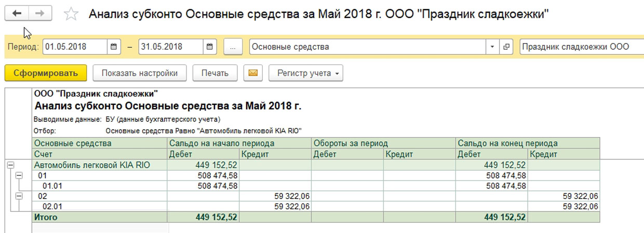Screen dimensions: 644x233
Task: Go back with the left arrow button
Action: 17,14
